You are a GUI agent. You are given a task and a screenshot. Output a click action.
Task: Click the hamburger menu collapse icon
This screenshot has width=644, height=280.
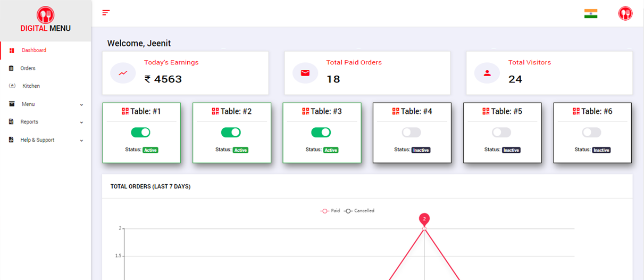coord(106,13)
